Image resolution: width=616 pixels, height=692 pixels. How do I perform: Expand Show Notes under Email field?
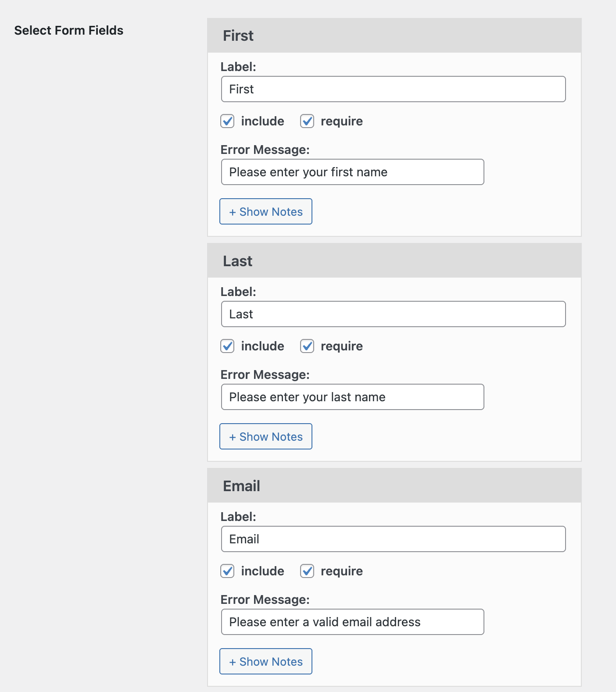tap(266, 661)
